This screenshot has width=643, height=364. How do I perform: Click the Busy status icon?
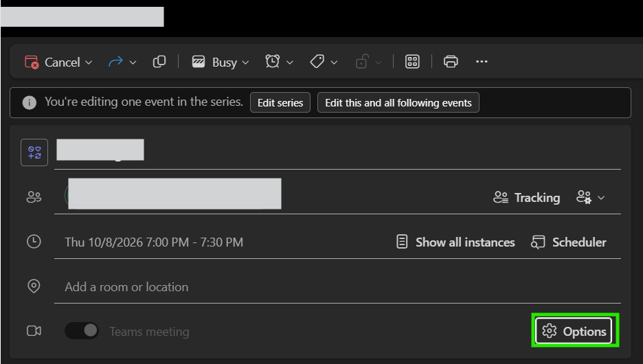click(199, 62)
